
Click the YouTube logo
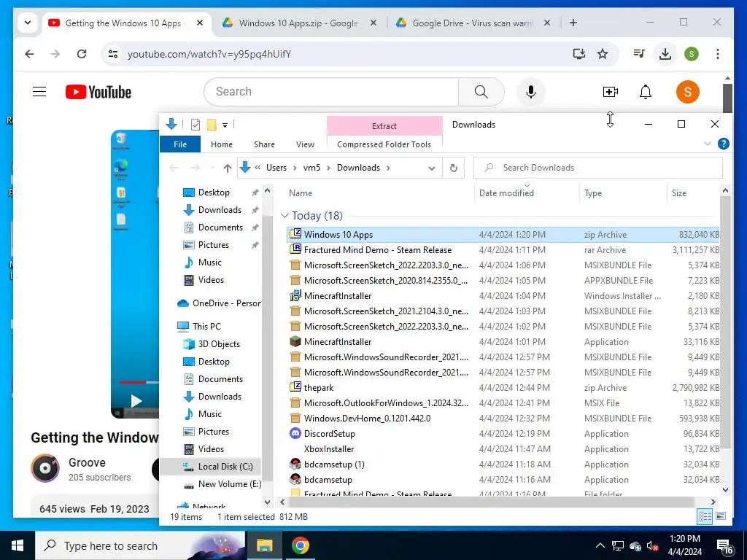coord(98,92)
